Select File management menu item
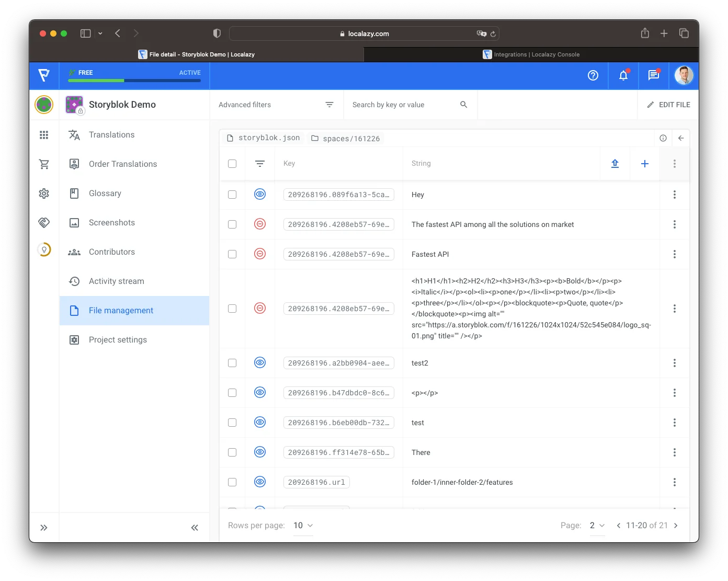The image size is (728, 581). (x=134, y=311)
